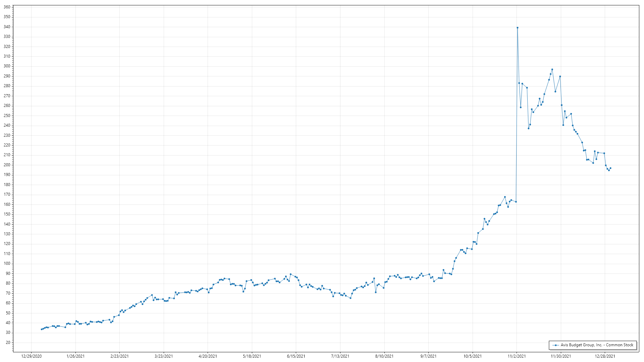This screenshot has height=362, width=644.
Task: Click the first data point of the series
Action: pos(42,329)
